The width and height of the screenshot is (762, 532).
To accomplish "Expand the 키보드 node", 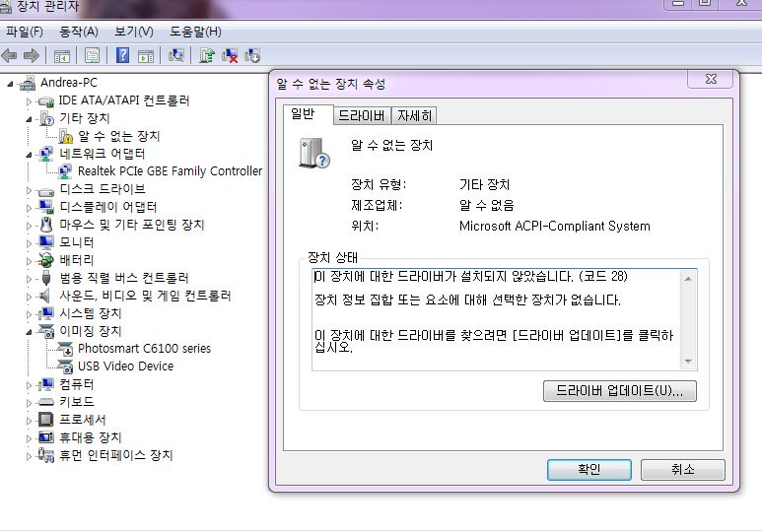I will [x=29, y=403].
